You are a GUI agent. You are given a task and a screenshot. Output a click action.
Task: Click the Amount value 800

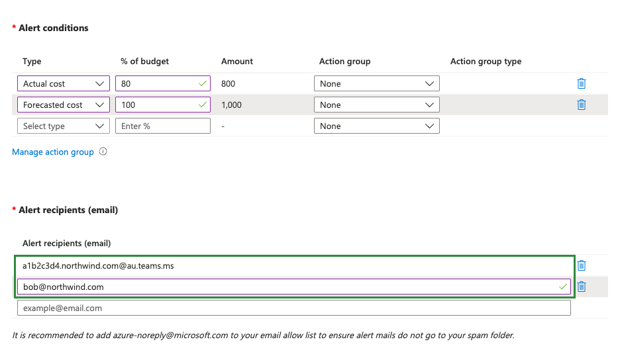click(x=228, y=84)
